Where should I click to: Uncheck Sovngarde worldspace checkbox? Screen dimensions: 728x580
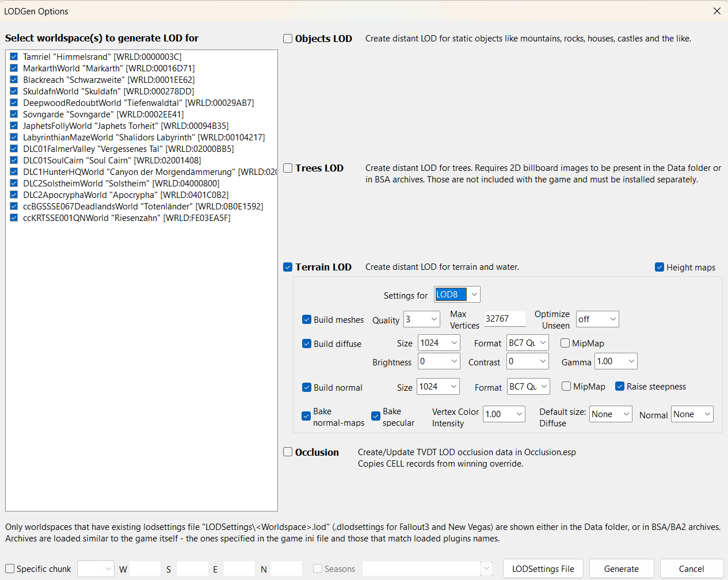(x=14, y=114)
